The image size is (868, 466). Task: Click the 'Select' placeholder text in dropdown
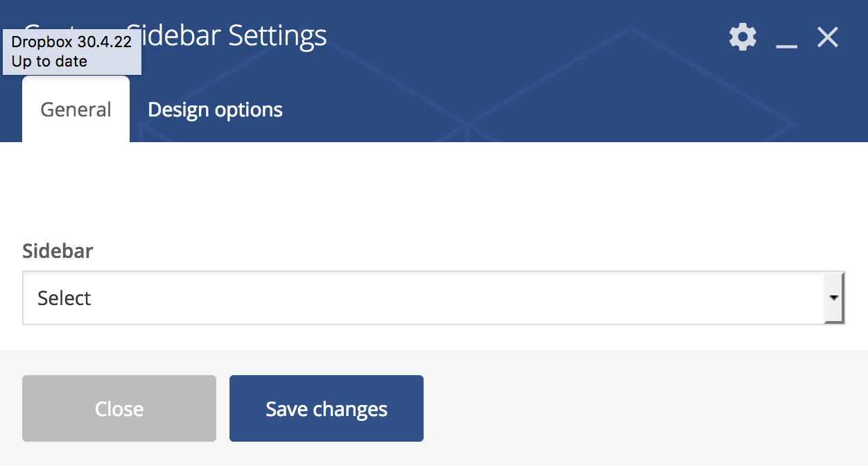64,298
